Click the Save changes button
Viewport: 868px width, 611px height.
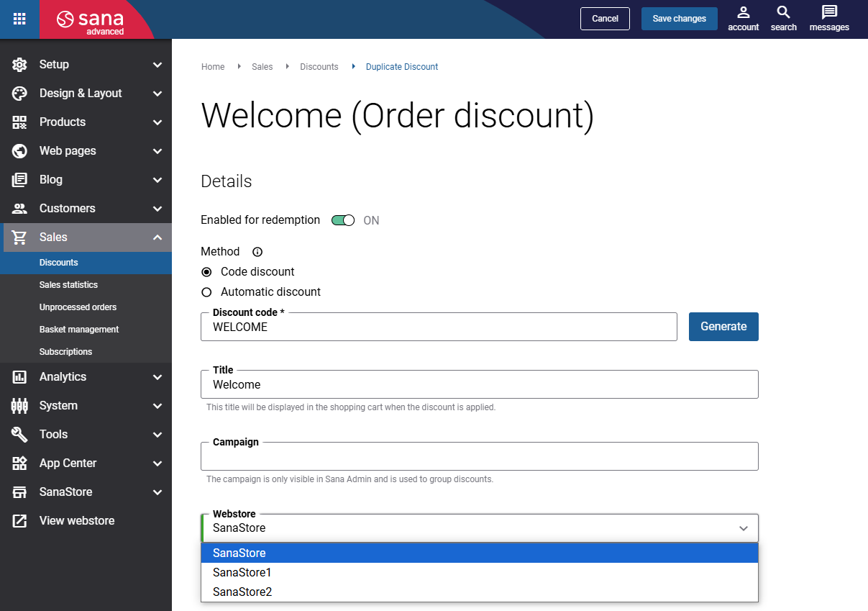tap(680, 19)
